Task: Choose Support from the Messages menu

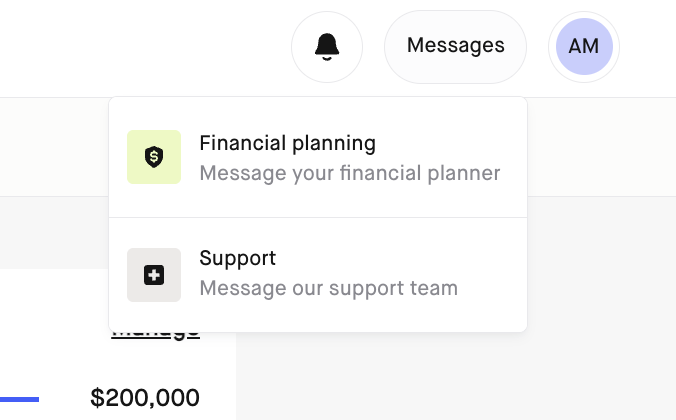Action: tap(318, 275)
